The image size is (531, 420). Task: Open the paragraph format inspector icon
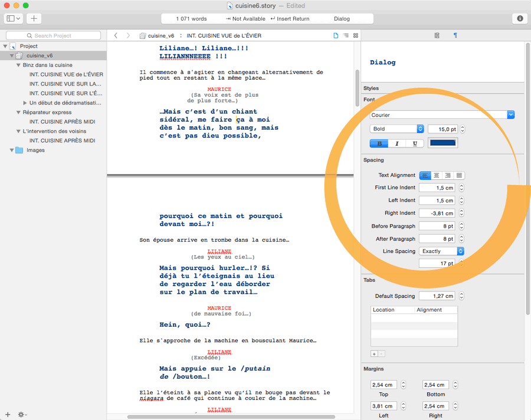coord(455,35)
